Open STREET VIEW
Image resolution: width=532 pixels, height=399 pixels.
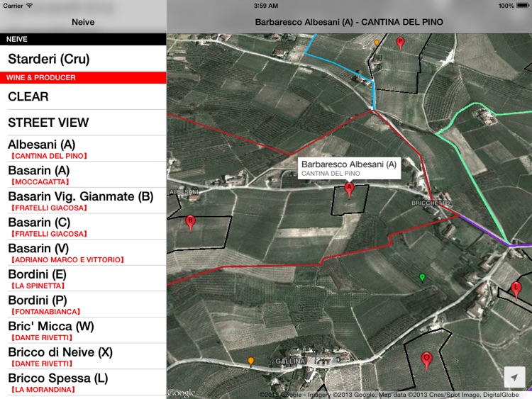[x=83, y=123]
